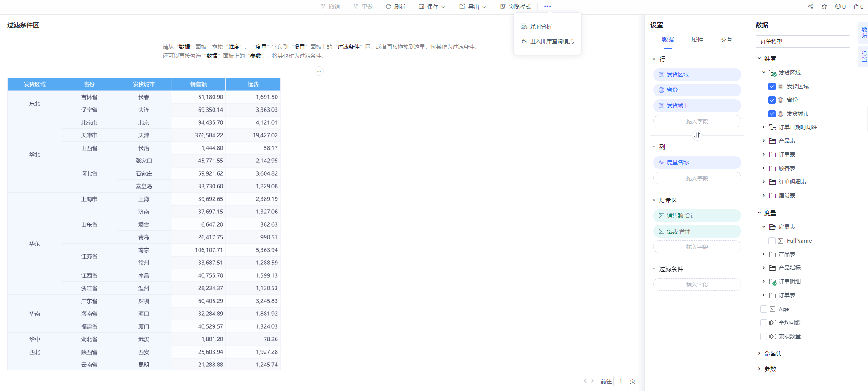This screenshot has height=391, width=868.
Task: Click the globe icon beside 省份 dimension
Action: (781, 100)
